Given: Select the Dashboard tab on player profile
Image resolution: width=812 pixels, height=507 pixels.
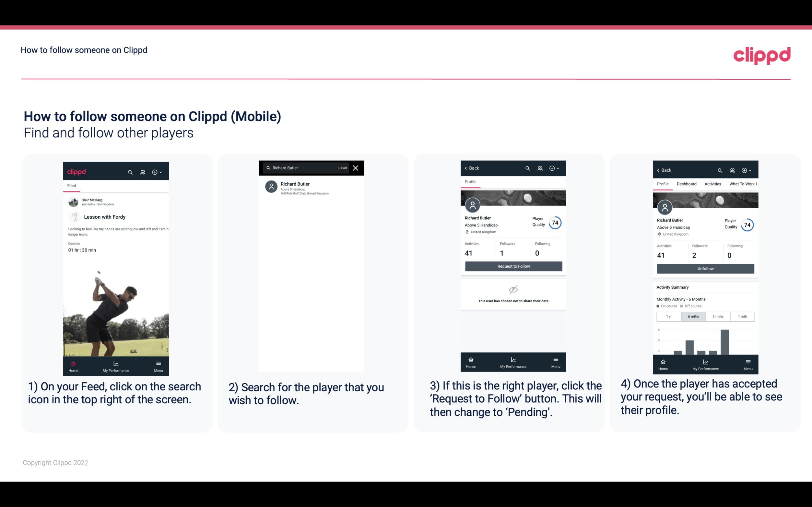Looking at the screenshot, I should 687,183.
